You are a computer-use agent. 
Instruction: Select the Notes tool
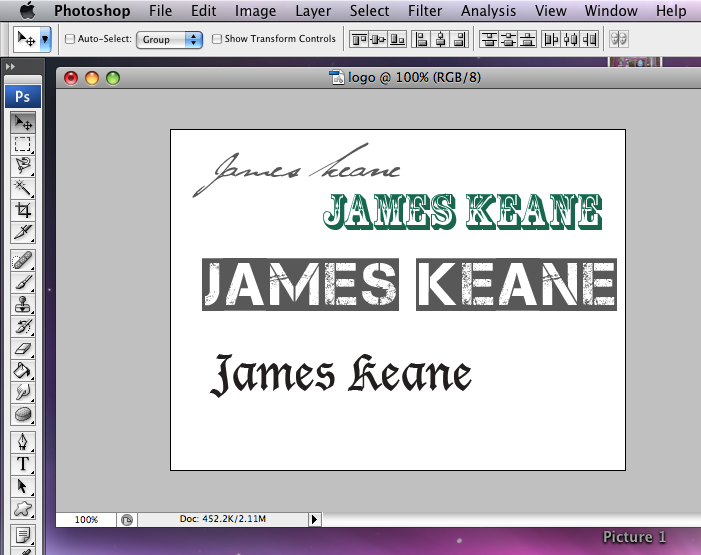(23, 534)
